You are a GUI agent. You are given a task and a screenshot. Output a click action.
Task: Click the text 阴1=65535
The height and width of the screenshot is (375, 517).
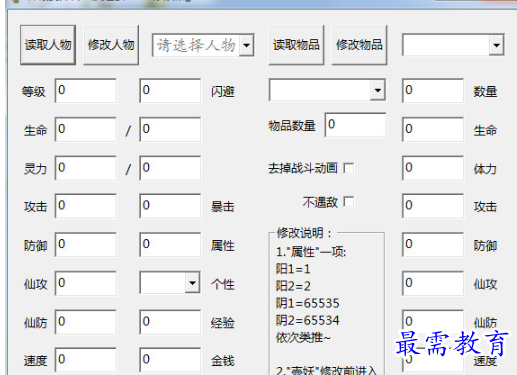(x=307, y=303)
